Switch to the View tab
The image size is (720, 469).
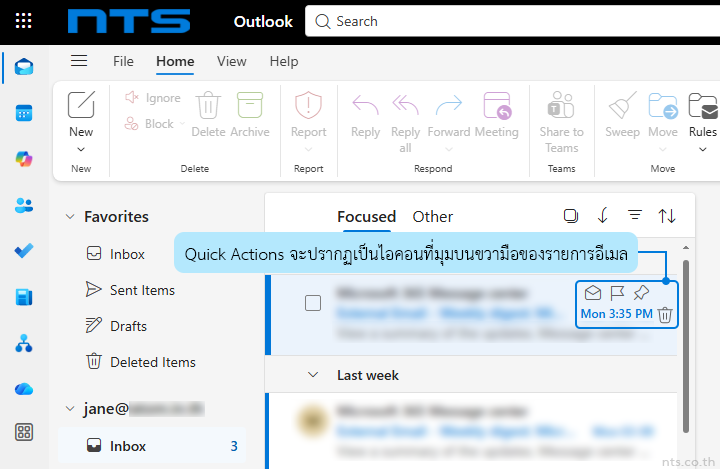(231, 61)
